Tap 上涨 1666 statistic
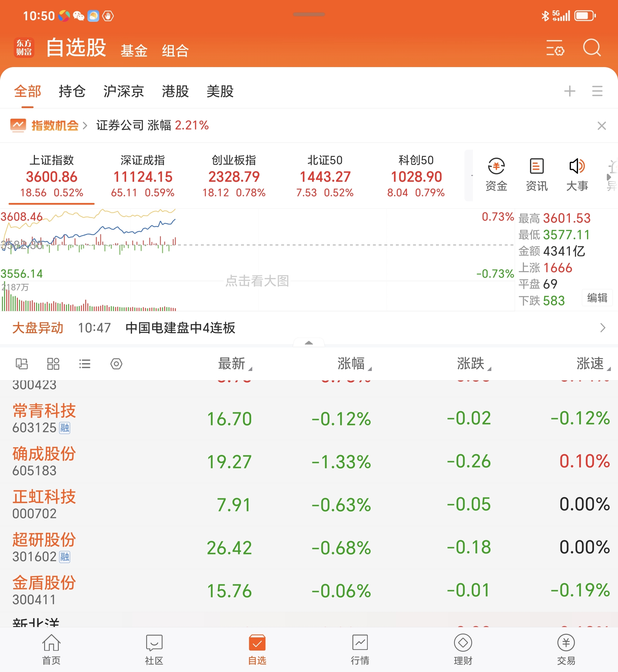Viewport: 618px width, 672px height. tap(545, 267)
